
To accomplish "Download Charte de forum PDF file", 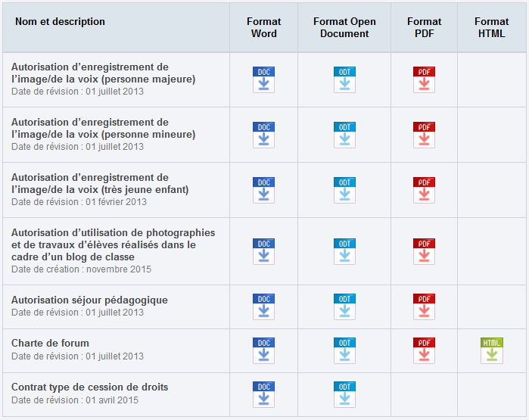I will [x=424, y=350].
